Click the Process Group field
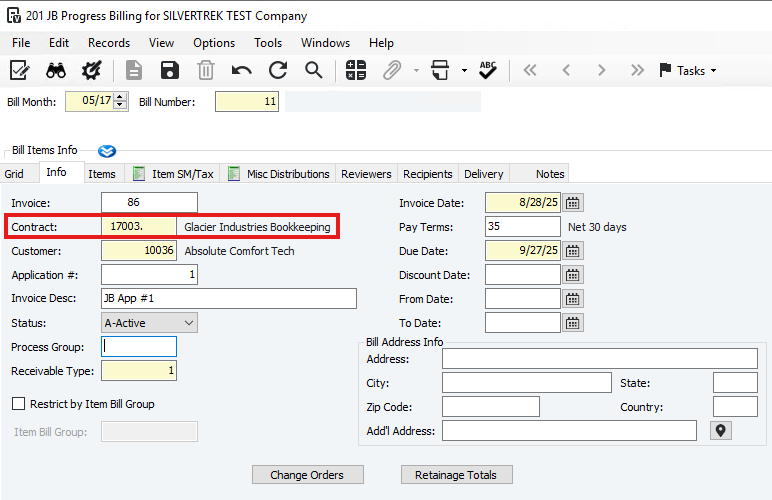The image size is (772, 500). pos(139,346)
